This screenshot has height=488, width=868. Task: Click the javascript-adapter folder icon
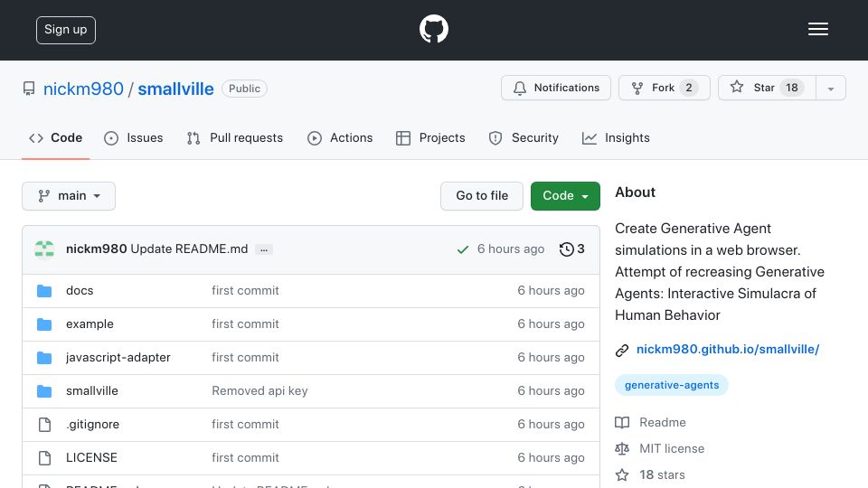click(44, 358)
